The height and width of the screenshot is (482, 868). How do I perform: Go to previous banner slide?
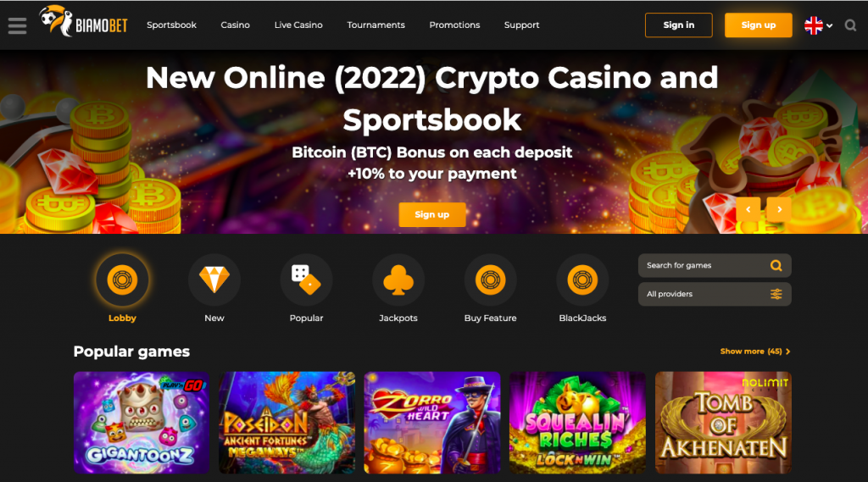click(748, 210)
